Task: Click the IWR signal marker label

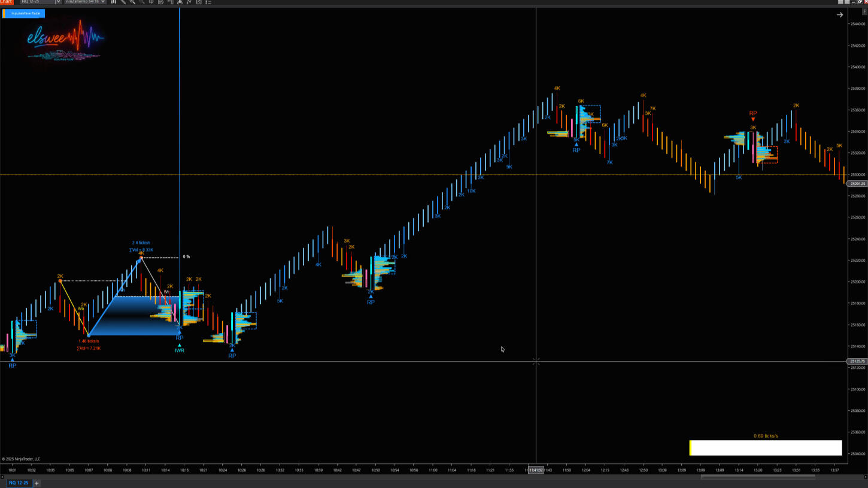Action: (179, 350)
